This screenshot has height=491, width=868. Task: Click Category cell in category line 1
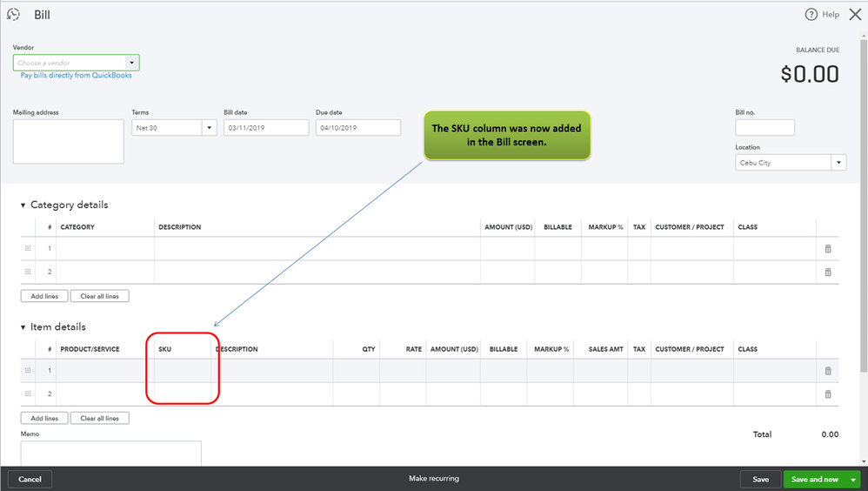pyautogui.click(x=105, y=249)
